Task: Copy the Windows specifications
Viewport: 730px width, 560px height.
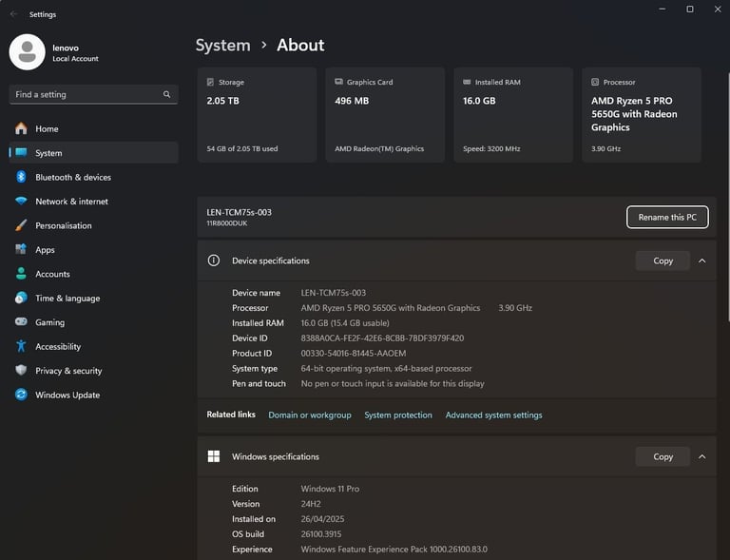Action: (x=663, y=456)
